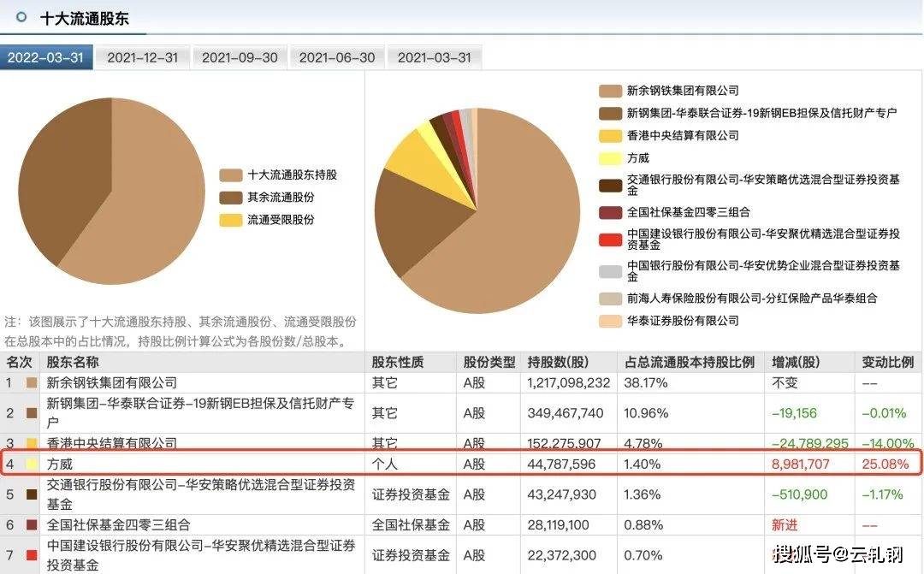The width and height of the screenshot is (924, 574).
Task: Click the dark marker in table row 5
Action: tap(32, 494)
